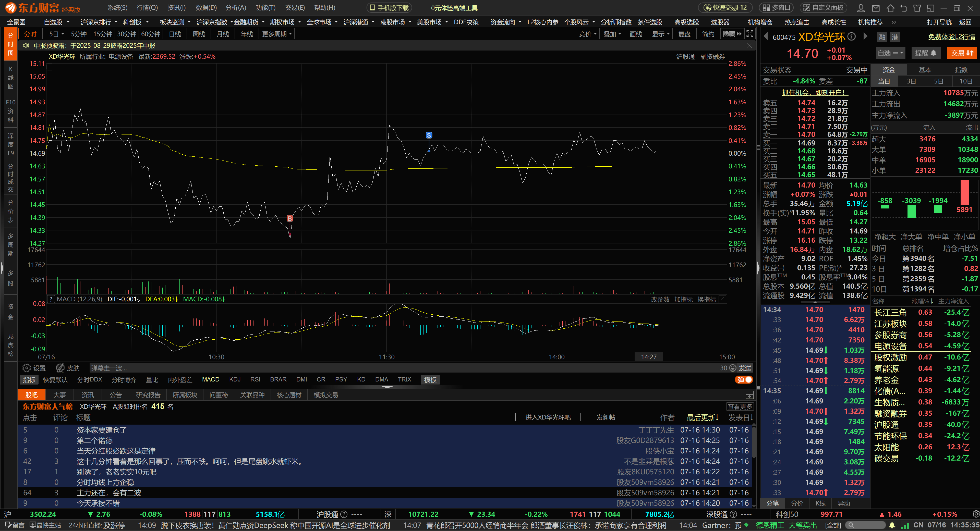Screen dimensions: 980x531
Task: Close the 中报预披露 announcement bar
Action: pos(749,46)
